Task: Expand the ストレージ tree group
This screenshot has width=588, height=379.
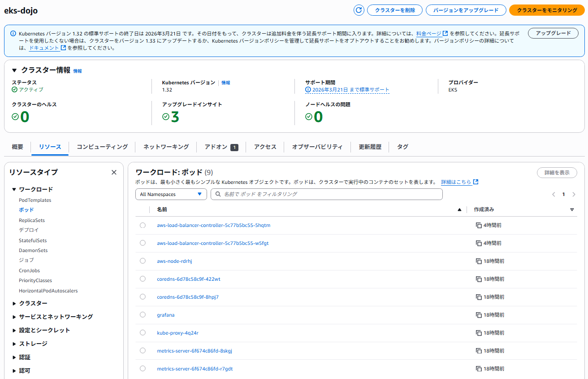Action: 14,344
